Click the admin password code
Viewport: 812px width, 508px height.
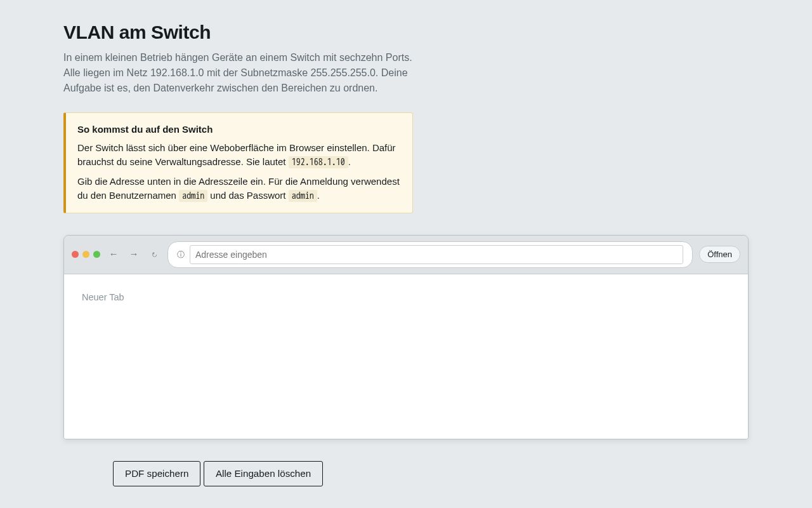tap(303, 196)
